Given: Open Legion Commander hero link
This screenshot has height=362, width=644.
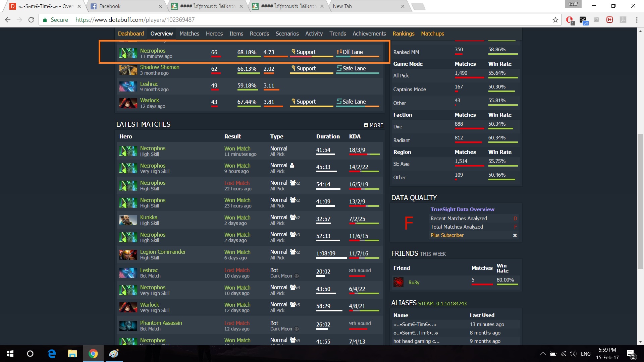Looking at the screenshot, I should 163,252.
